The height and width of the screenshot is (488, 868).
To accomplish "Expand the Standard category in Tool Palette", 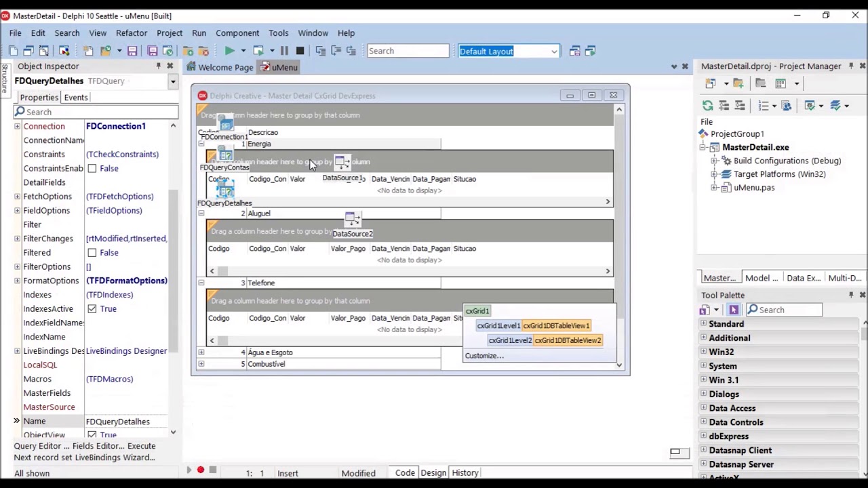I will (703, 324).
